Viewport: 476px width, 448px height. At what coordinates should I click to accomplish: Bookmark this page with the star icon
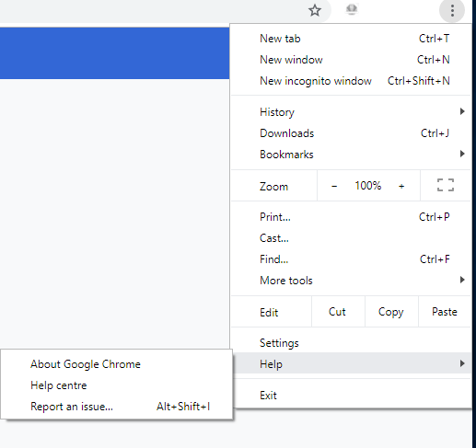tap(315, 10)
